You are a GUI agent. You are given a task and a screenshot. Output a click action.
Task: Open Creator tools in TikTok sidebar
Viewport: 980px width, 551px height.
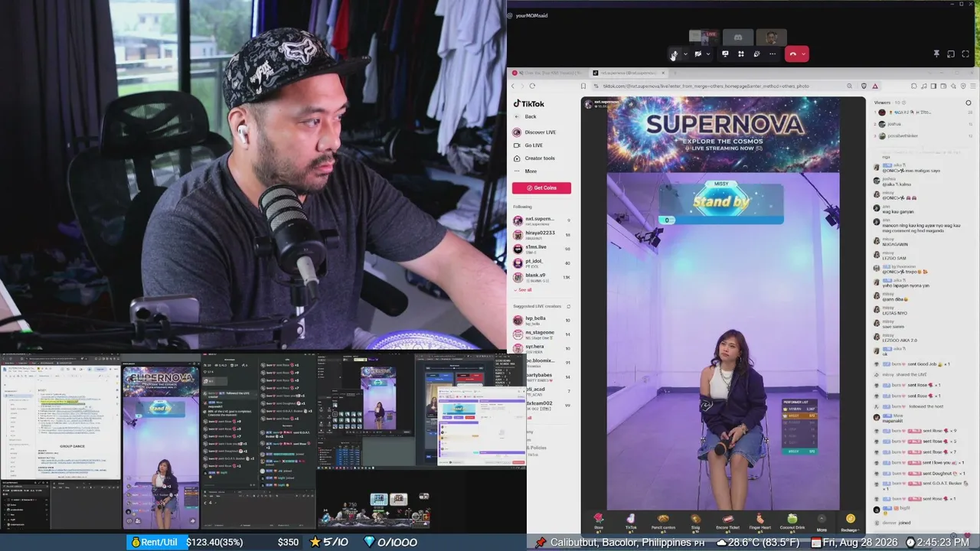pyautogui.click(x=534, y=158)
